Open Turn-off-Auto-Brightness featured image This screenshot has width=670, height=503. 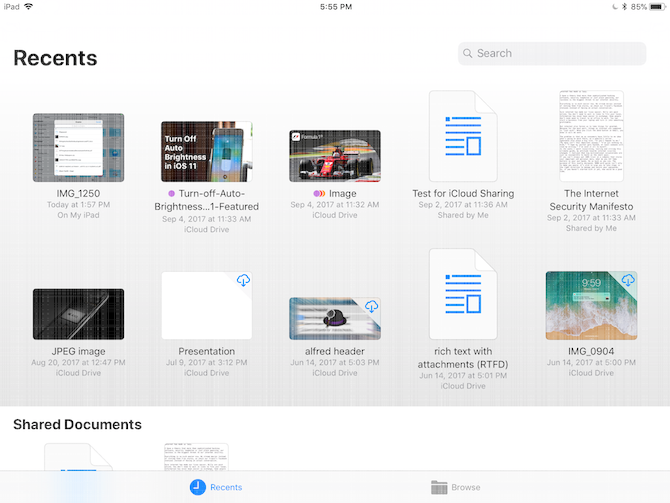coord(207,151)
